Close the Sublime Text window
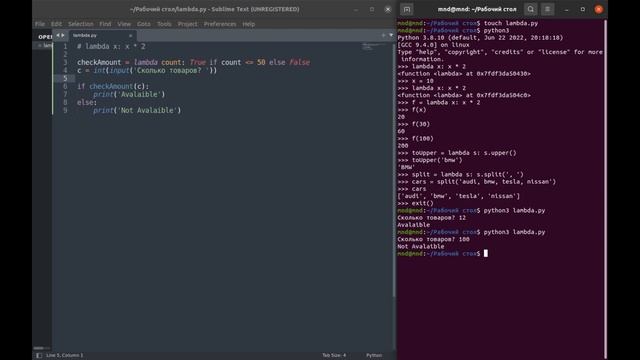640x360 pixels. (x=388, y=9)
